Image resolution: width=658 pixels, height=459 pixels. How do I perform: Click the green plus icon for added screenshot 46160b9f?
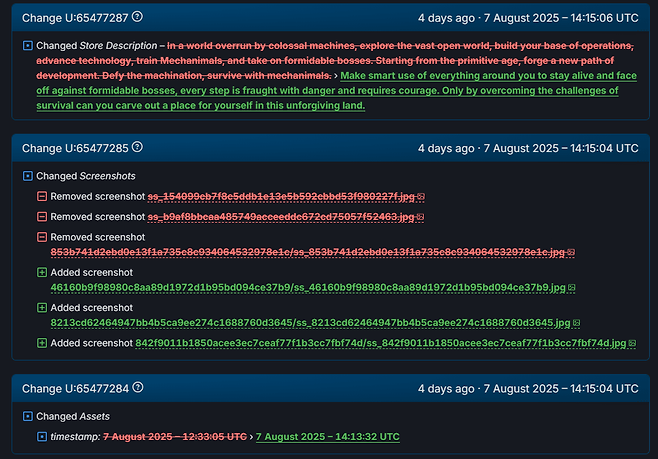[x=41, y=272]
